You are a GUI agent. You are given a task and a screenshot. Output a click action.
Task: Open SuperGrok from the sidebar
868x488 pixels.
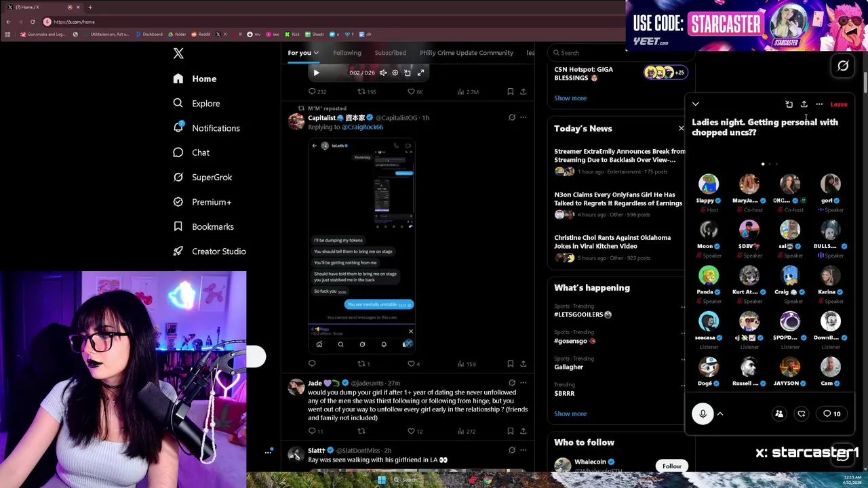pos(202,177)
